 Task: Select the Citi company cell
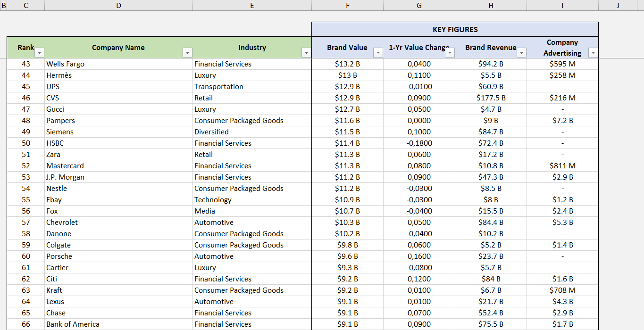point(118,279)
